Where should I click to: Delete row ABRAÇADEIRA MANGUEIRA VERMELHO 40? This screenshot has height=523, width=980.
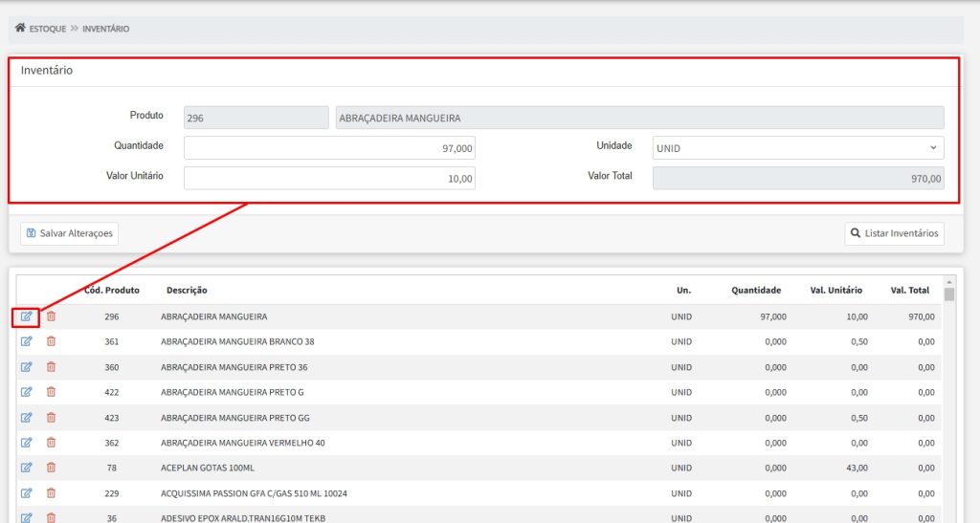coord(52,443)
